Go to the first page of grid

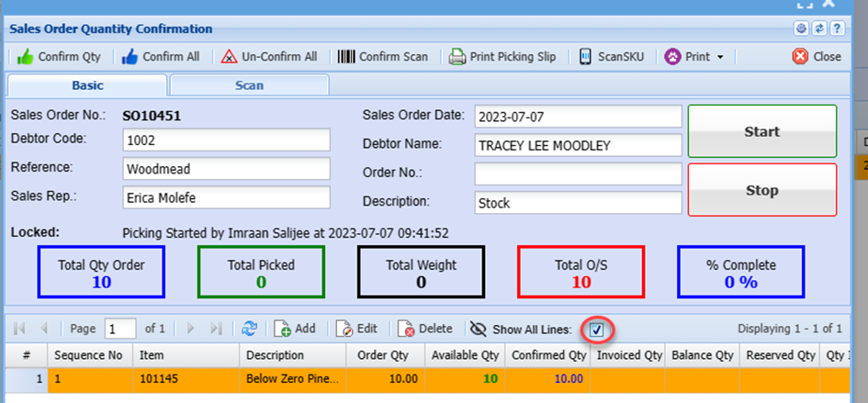[19, 329]
